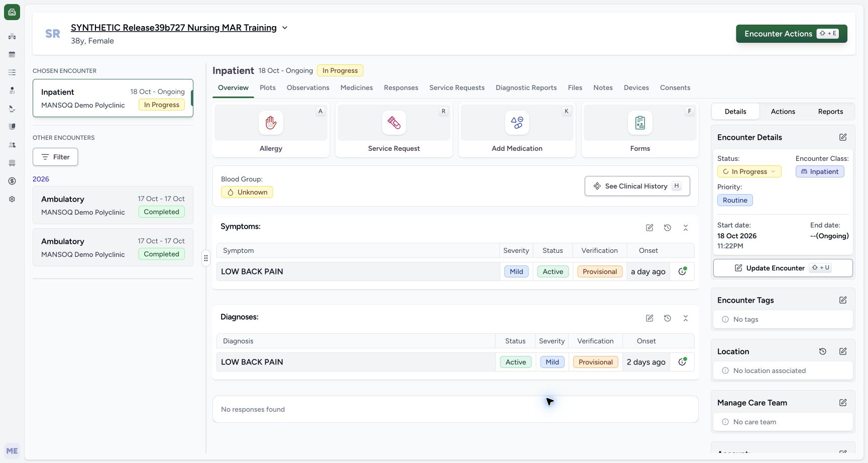Click See Clinical History button

(637, 186)
